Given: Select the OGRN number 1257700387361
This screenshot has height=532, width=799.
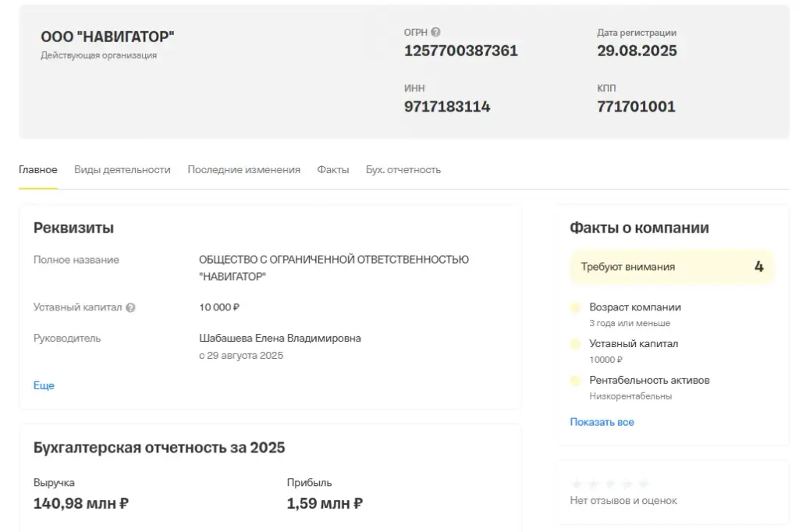Looking at the screenshot, I should click(460, 51).
